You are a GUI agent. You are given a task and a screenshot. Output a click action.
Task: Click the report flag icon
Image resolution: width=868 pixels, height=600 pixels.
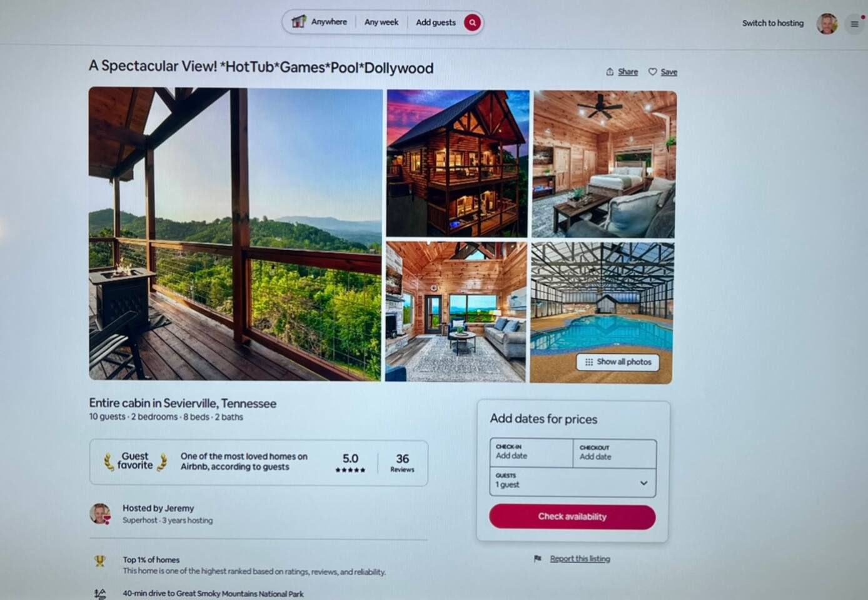click(x=537, y=559)
